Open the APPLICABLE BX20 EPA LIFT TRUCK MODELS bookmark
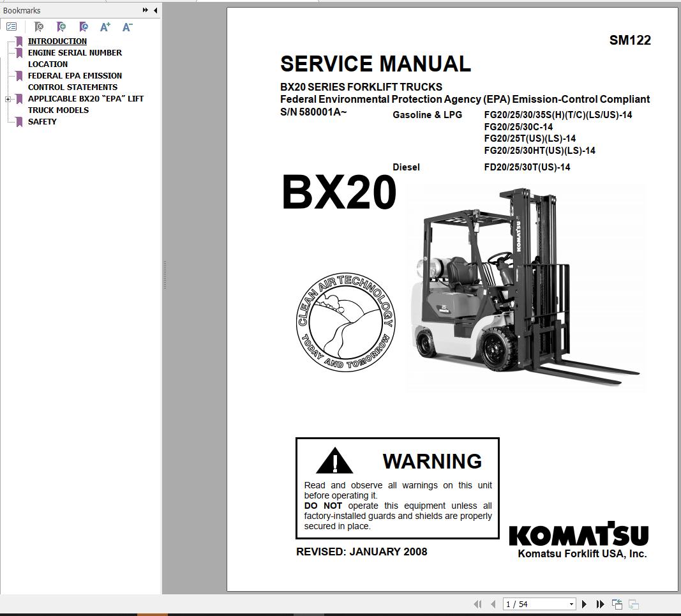This screenshot has width=681, height=616. point(86,104)
